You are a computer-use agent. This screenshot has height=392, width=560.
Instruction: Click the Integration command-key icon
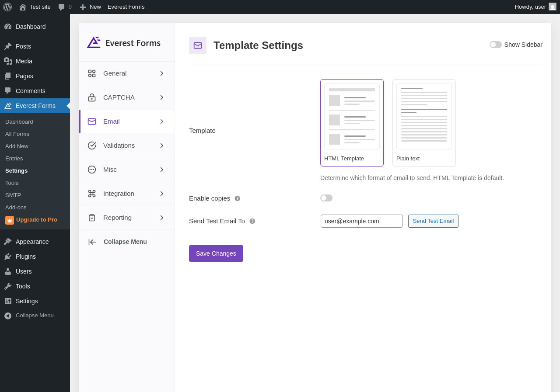[92, 194]
